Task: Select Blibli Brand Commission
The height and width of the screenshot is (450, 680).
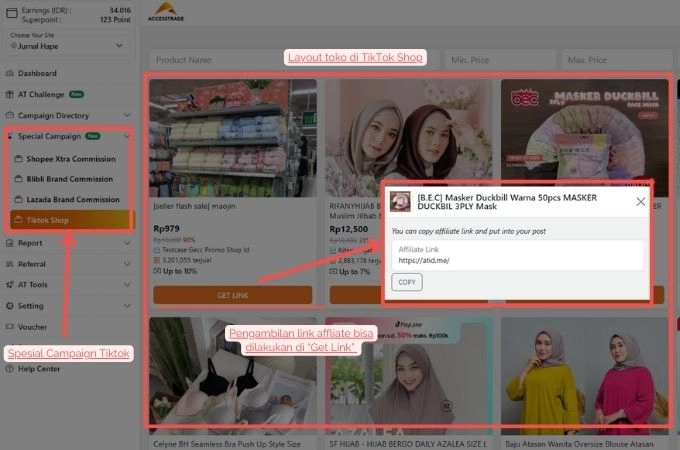Action: point(69,179)
